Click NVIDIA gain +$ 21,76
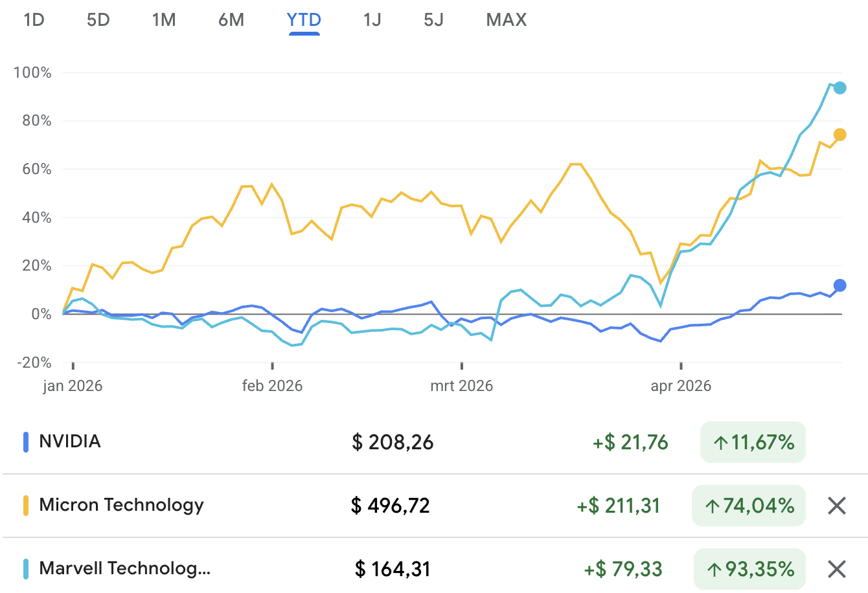 tap(630, 442)
